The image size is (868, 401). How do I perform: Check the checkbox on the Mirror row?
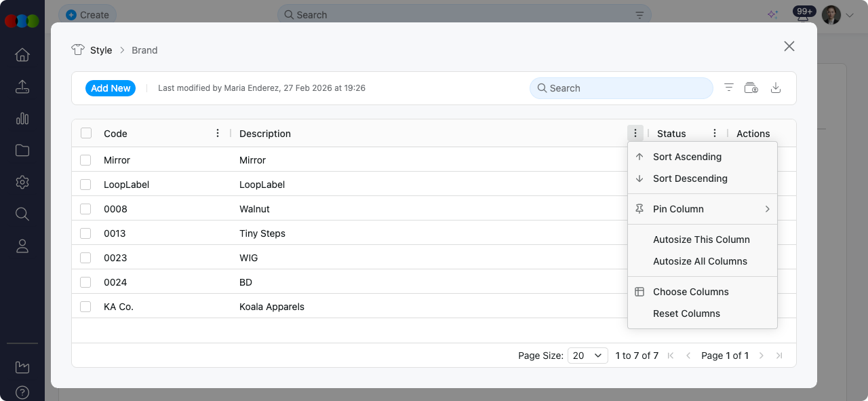[x=85, y=160]
